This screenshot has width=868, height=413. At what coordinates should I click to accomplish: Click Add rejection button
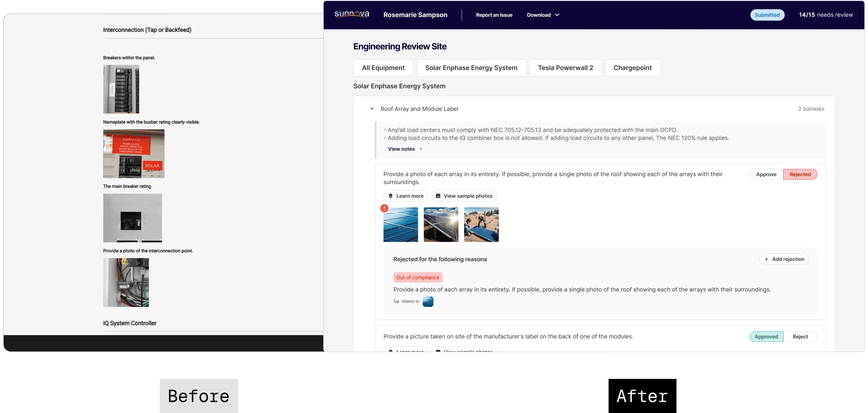click(x=784, y=259)
